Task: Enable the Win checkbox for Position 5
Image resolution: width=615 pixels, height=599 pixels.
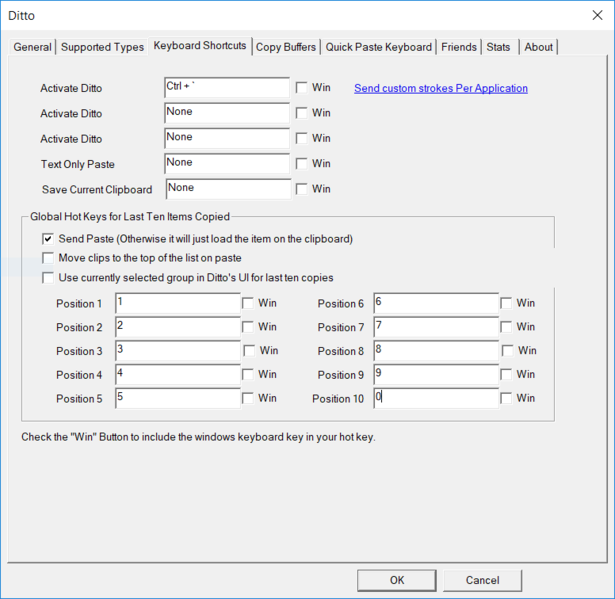Action: [x=247, y=399]
